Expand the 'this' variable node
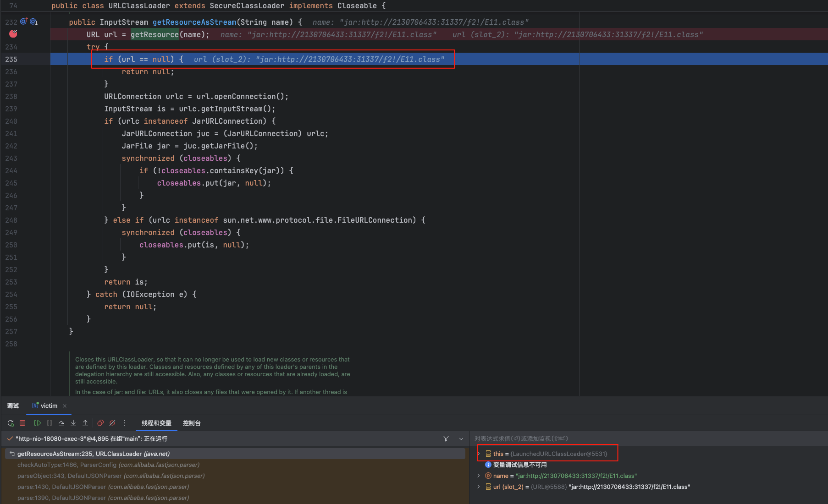The height and width of the screenshot is (504, 828). pyautogui.click(x=479, y=454)
